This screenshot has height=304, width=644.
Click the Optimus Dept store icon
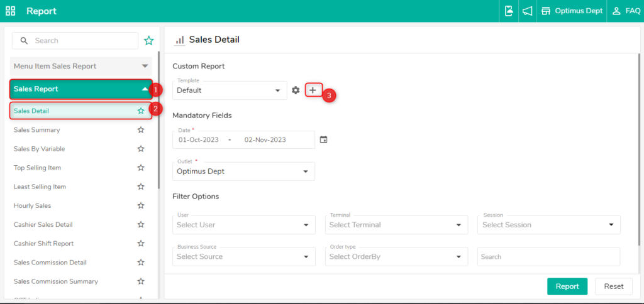pyautogui.click(x=546, y=11)
